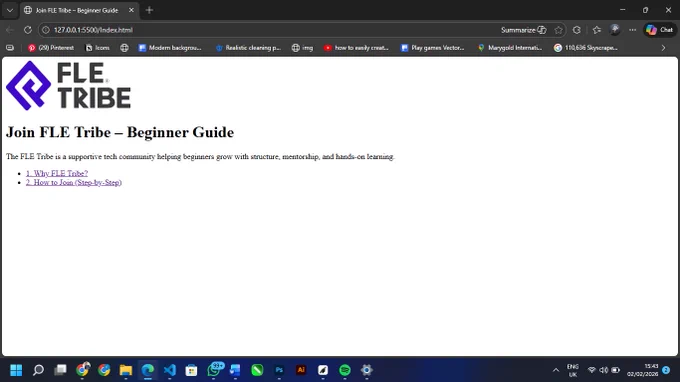
Task: Open the img bookmark
Action: coord(302,48)
